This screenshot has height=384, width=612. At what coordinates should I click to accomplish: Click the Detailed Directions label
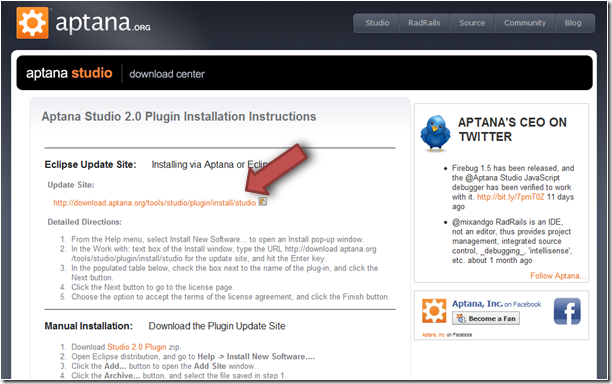(x=85, y=222)
